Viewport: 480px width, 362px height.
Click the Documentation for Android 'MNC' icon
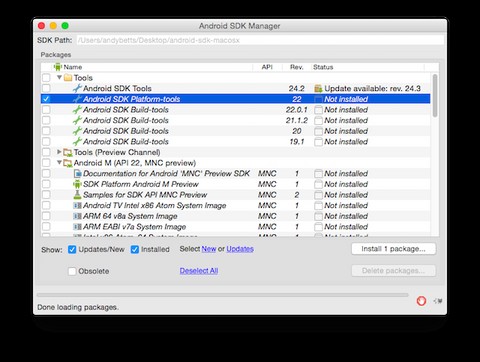77,173
